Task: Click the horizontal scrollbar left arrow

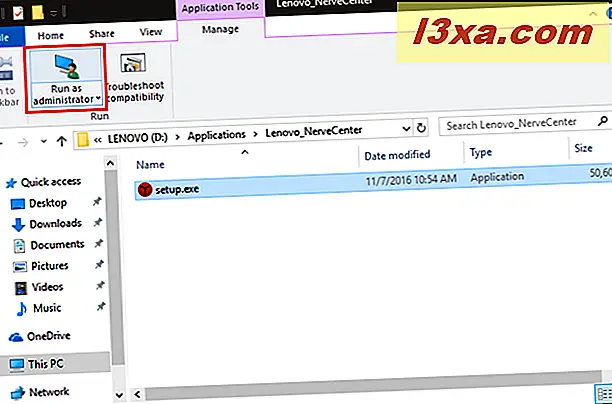Action: tap(137, 394)
